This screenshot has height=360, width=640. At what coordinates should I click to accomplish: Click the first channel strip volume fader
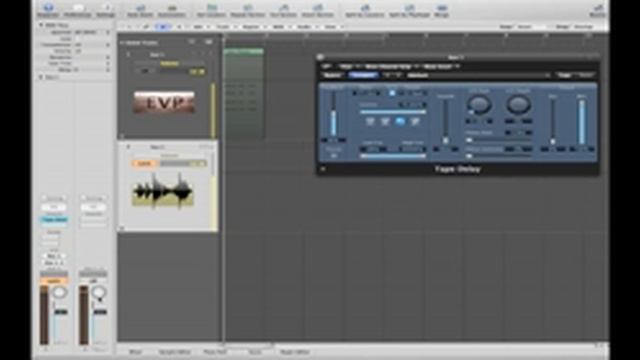pyautogui.click(x=61, y=312)
